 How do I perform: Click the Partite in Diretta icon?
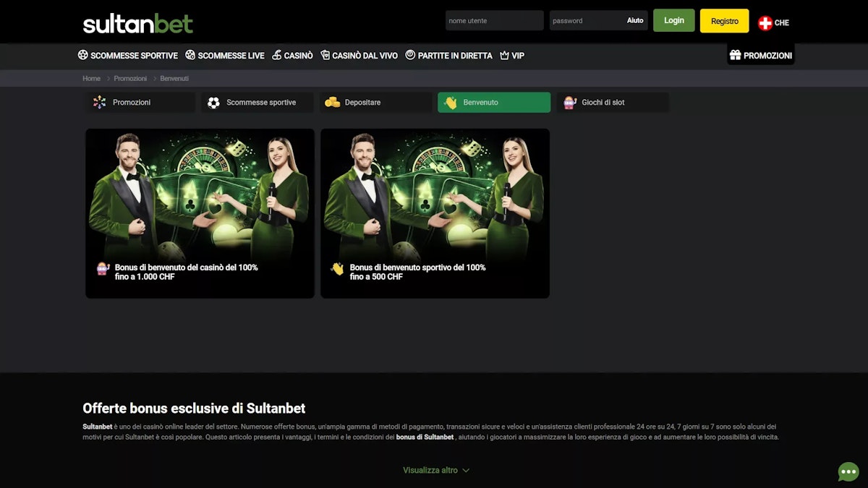point(410,55)
